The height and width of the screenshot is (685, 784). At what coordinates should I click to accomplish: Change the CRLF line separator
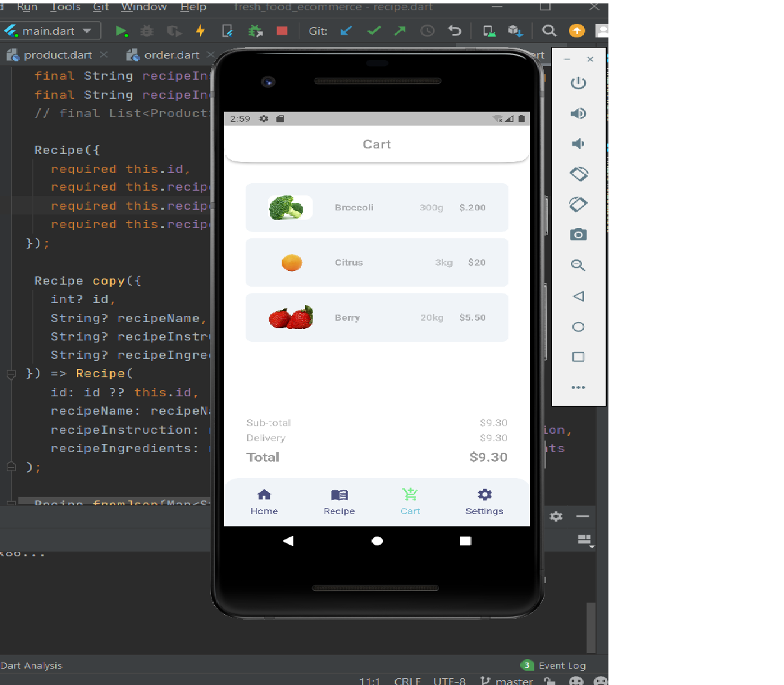[x=408, y=681]
